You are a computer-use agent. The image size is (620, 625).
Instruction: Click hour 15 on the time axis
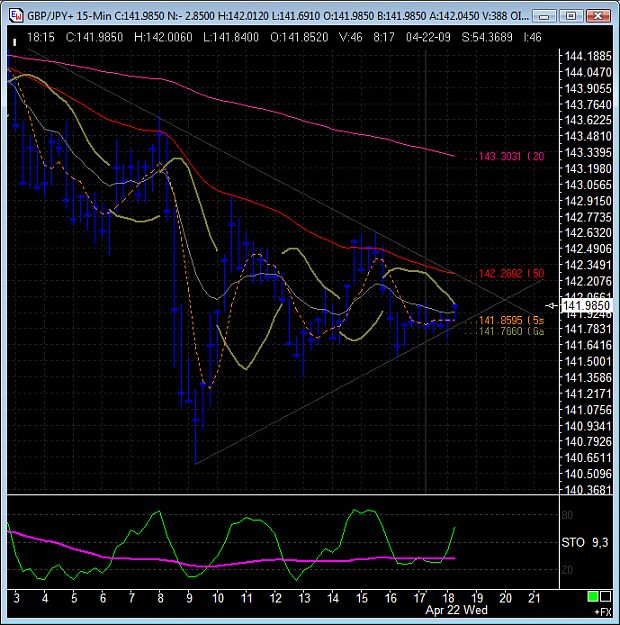click(362, 598)
